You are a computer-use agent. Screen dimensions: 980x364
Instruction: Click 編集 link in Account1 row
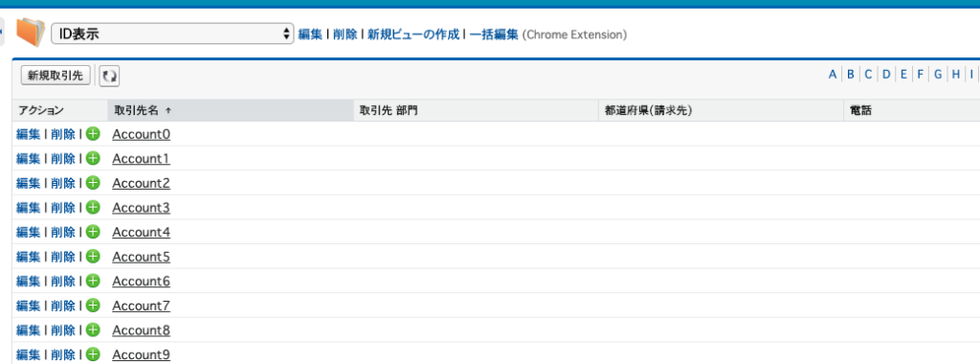[28, 158]
